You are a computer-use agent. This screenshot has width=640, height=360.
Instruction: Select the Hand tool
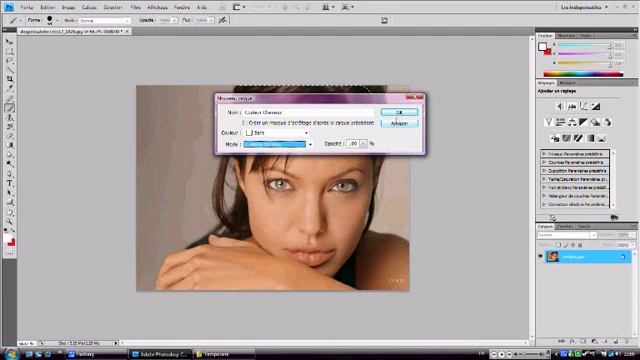[9, 212]
